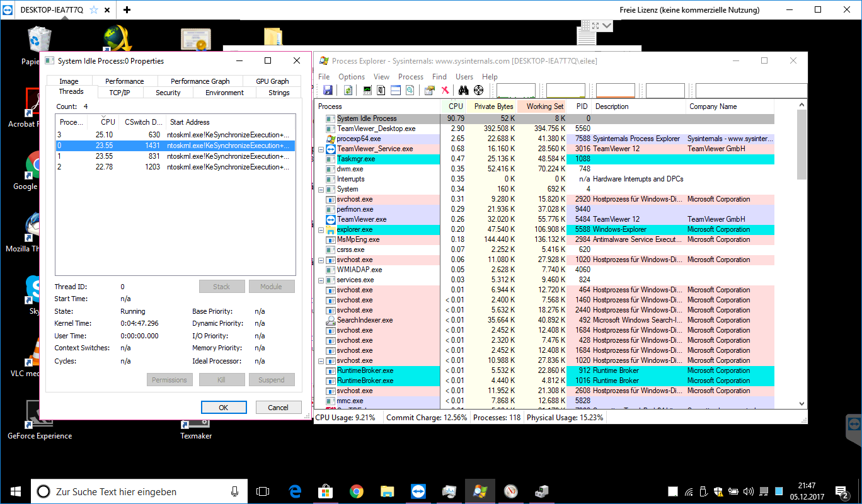Viewport: 862px width, 504px height.
Task: Toggle the Show Lower Pane toolbar icon
Action: 396,91
